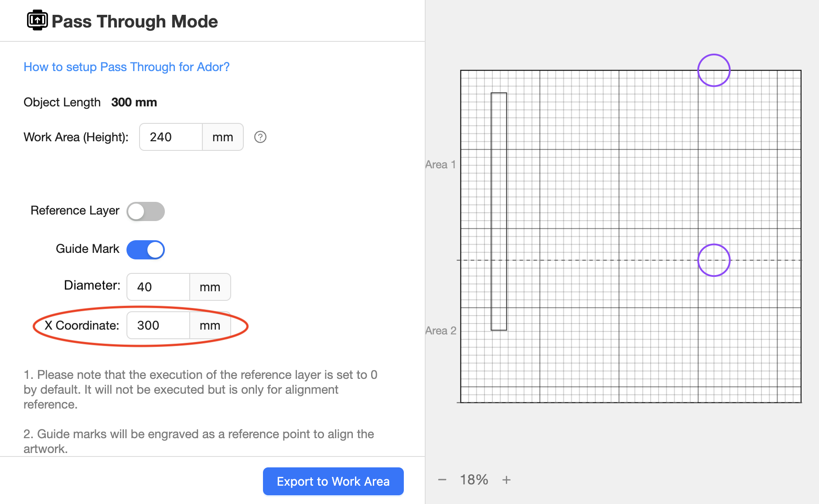819x504 pixels.
Task: Click the Work Area height help icon
Action: pos(260,137)
